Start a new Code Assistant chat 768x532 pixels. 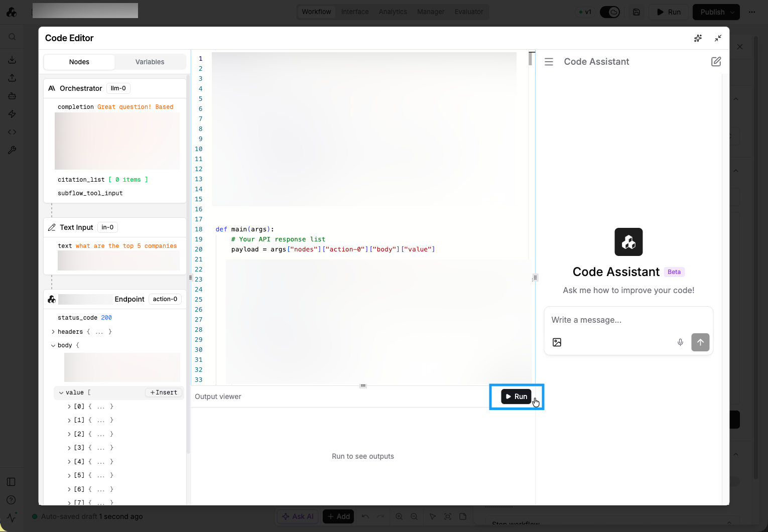(716, 62)
